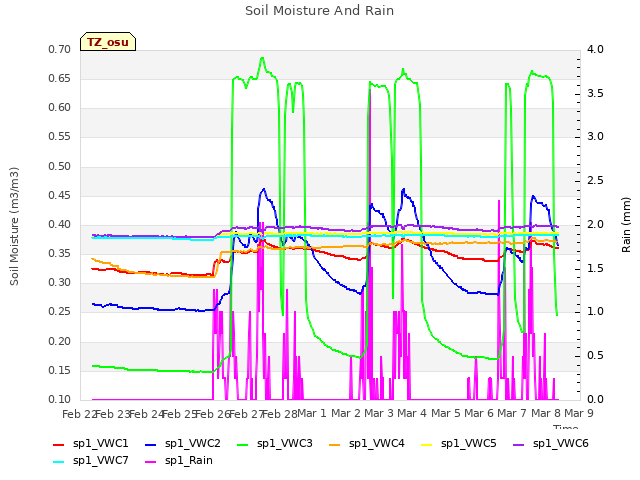The height and width of the screenshot is (480, 640).
Task: Click the 0.50 left axis value
Action: (60, 167)
